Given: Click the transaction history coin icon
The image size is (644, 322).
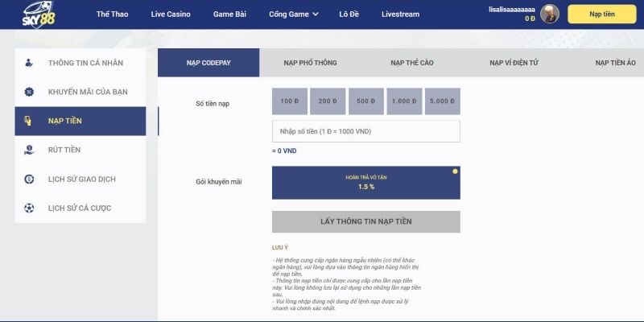Looking at the screenshot, I should click(29, 179).
